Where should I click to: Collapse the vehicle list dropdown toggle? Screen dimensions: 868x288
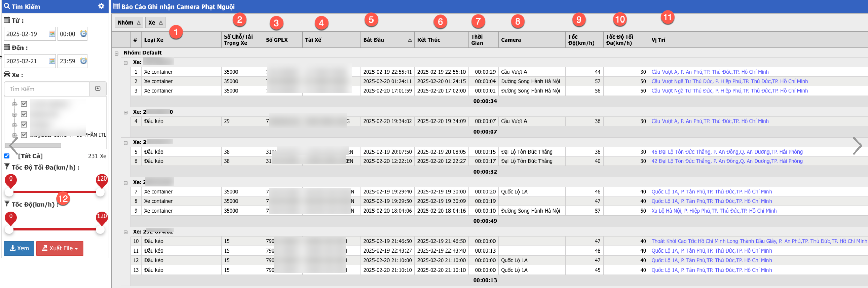tap(98, 89)
